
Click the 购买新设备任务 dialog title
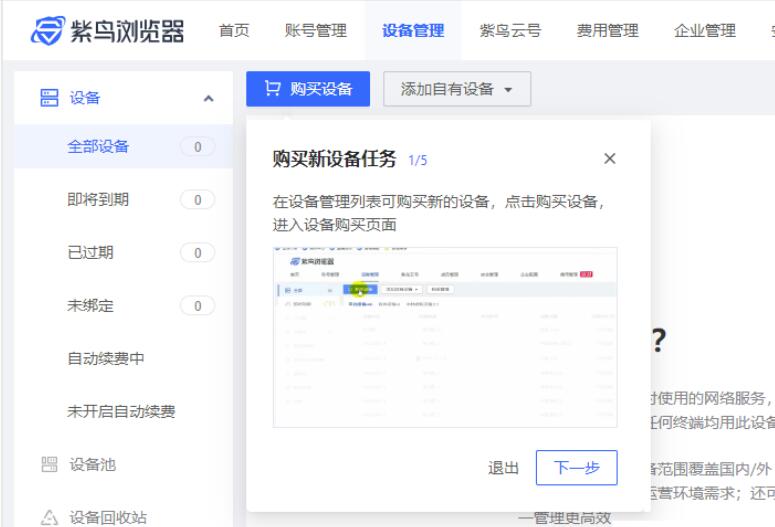[x=334, y=159]
